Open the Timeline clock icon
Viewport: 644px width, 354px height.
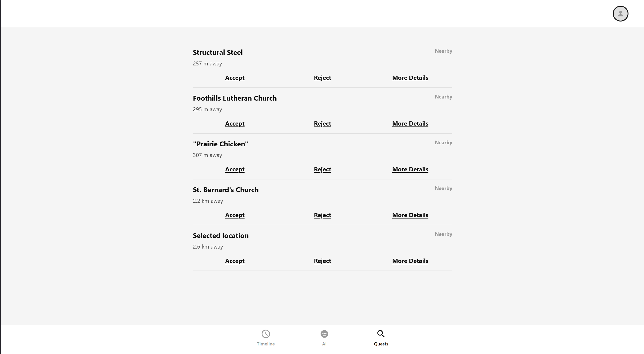[266, 333]
